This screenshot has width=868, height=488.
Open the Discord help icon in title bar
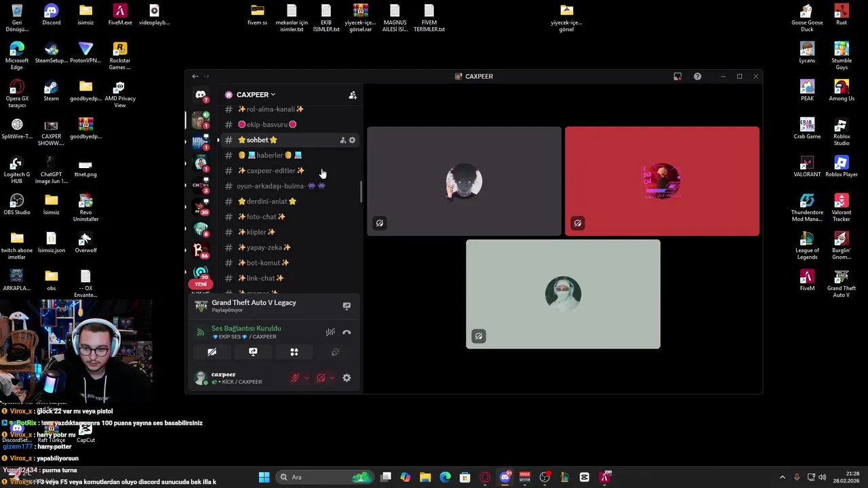697,77
